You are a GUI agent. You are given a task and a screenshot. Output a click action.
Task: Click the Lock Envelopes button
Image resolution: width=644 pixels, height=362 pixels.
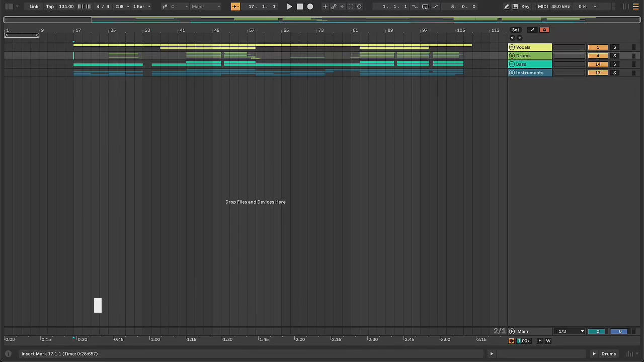point(544,30)
